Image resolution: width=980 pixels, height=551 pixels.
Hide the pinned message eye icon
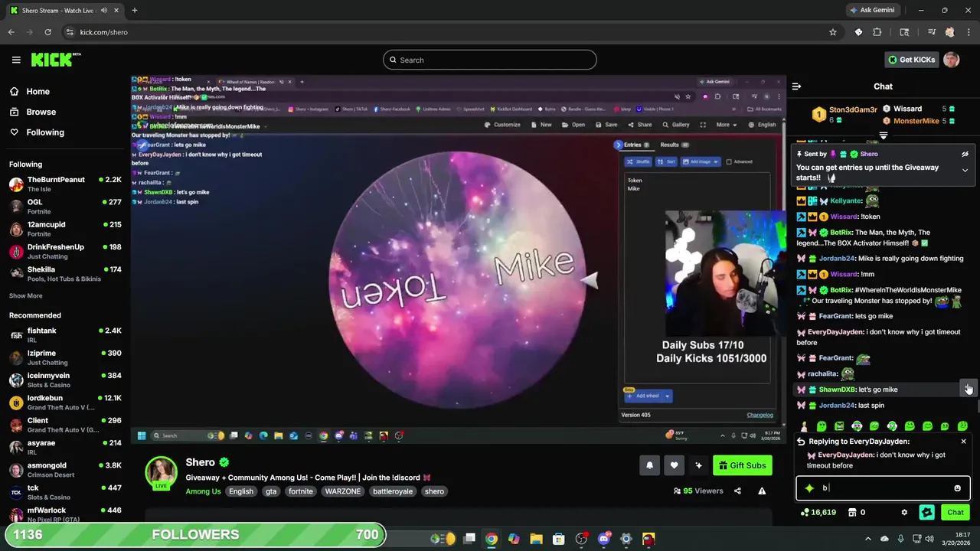(965, 154)
